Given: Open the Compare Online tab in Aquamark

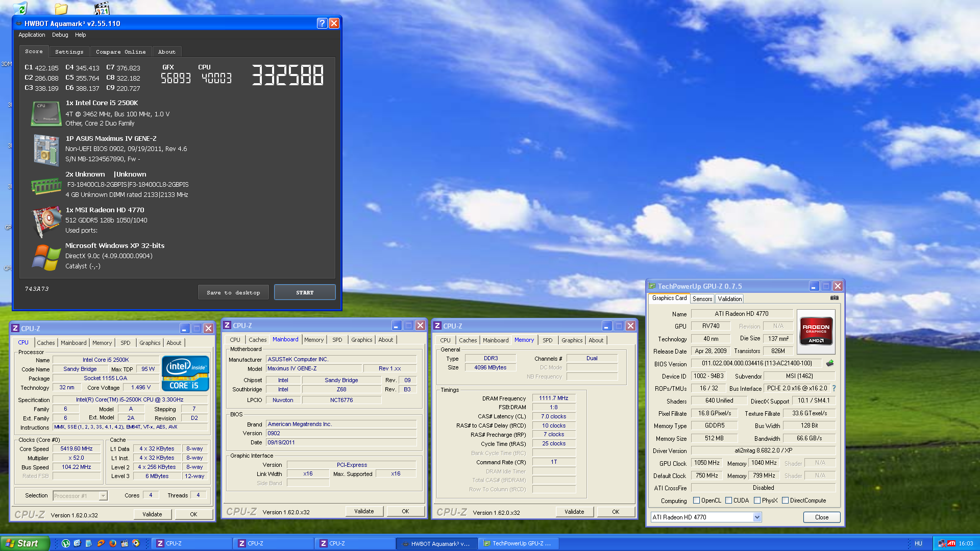Looking at the screenshot, I should (x=120, y=52).
